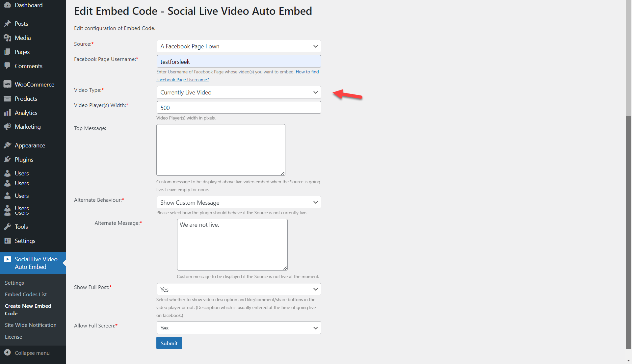
Task: Open the Show Full Post dropdown
Action: click(x=239, y=289)
